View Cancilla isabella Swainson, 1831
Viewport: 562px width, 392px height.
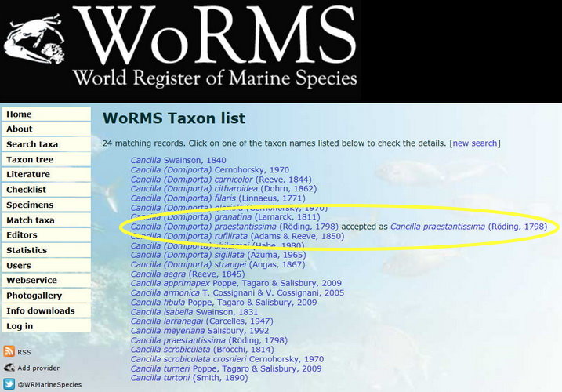click(x=194, y=312)
